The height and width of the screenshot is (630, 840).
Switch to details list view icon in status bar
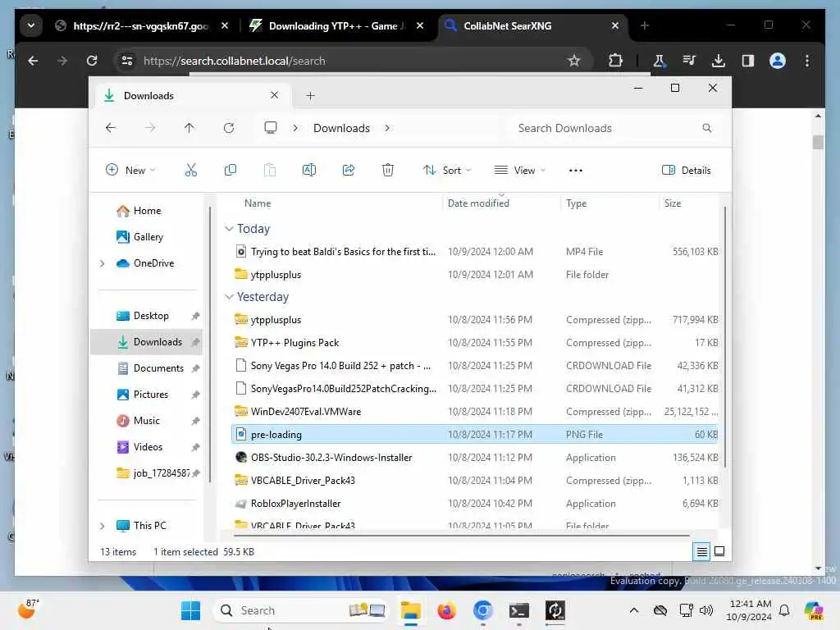pyautogui.click(x=701, y=551)
